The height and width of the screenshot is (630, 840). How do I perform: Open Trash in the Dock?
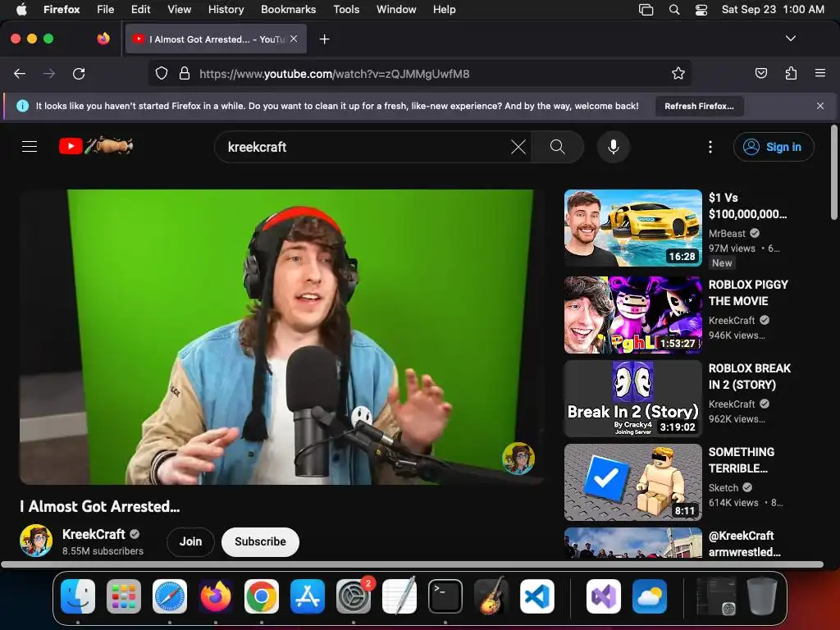coord(761,596)
